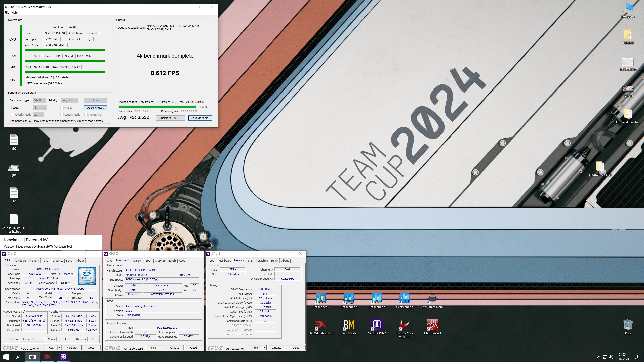Launch TurboV Core V1.01.13 shortcut
The image size is (644, 362).
(405, 329)
